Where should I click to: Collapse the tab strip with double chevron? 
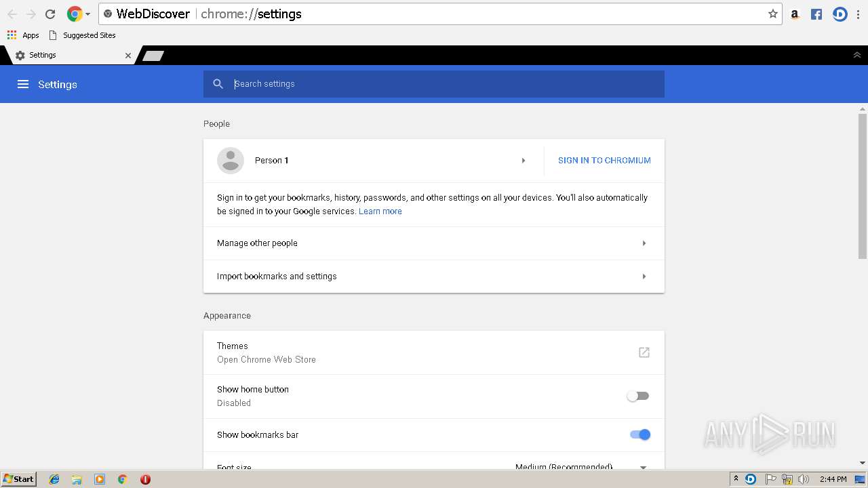pyautogui.click(x=857, y=55)
